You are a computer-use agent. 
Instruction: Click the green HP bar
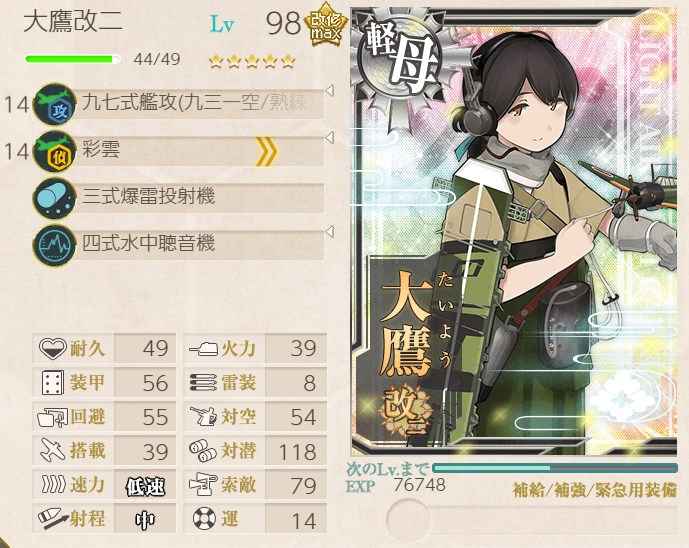pyautogui.click(x=73, y=59)
